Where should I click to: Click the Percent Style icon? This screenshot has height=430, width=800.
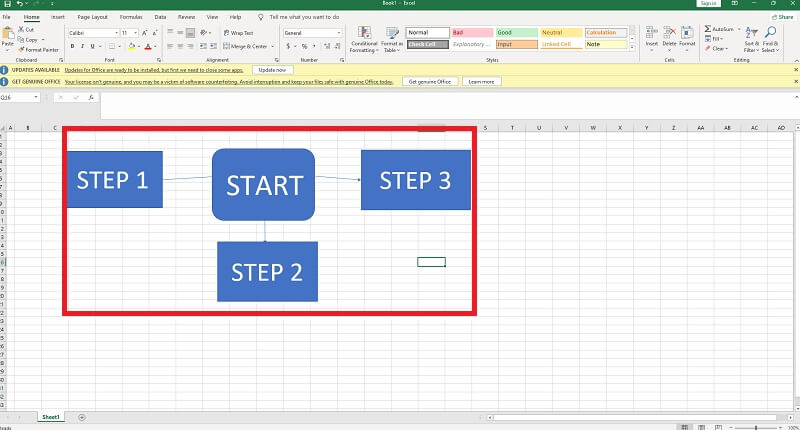pyautogui.click(x=305, y=46)
